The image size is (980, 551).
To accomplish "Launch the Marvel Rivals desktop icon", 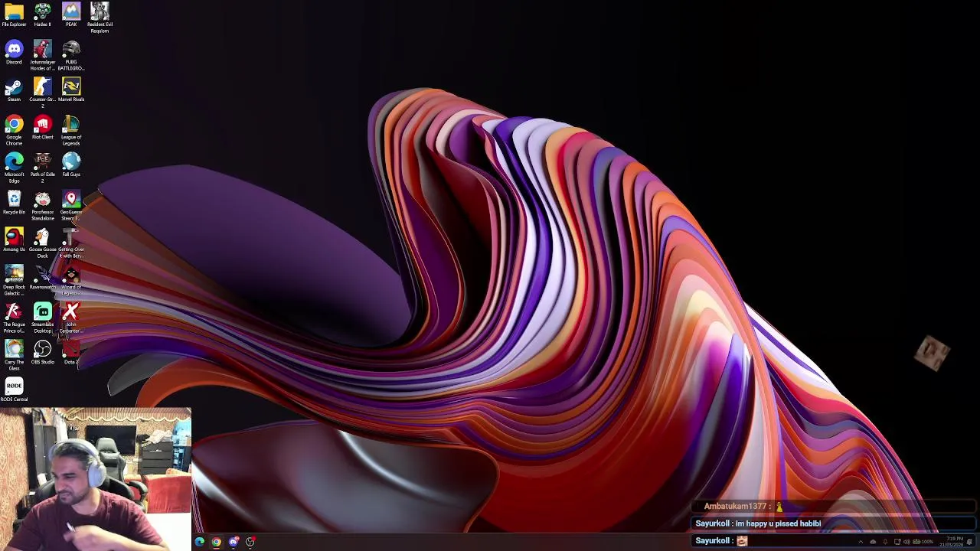I will (71, 90).
